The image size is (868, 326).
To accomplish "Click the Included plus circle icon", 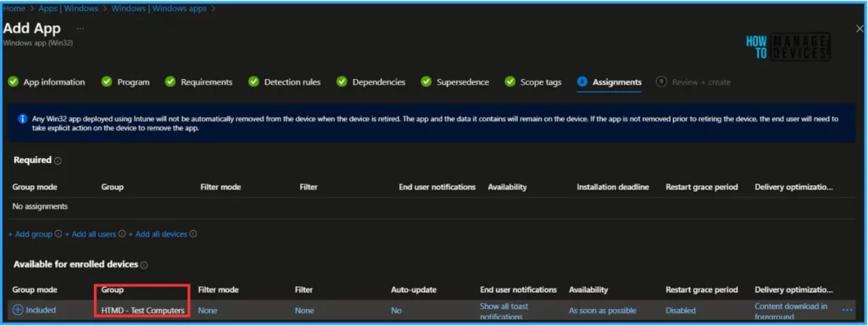I will click(x=18, y=311).
